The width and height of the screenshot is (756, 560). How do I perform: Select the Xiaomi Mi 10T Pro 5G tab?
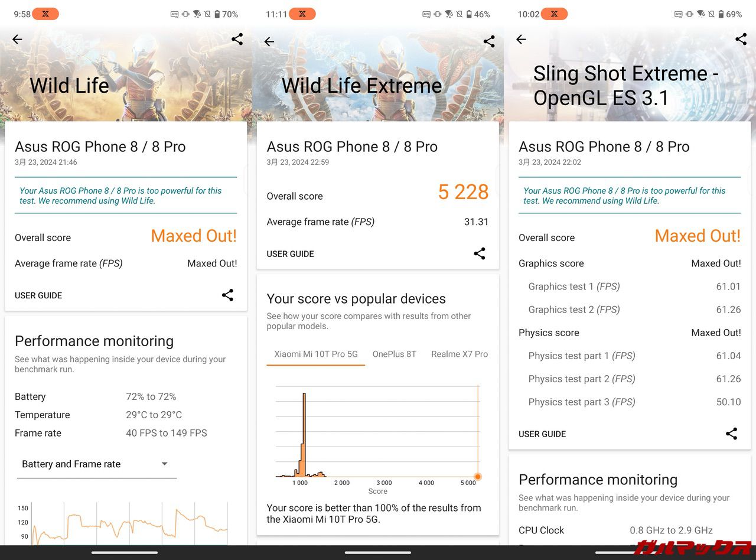click(x=316, y=354)
